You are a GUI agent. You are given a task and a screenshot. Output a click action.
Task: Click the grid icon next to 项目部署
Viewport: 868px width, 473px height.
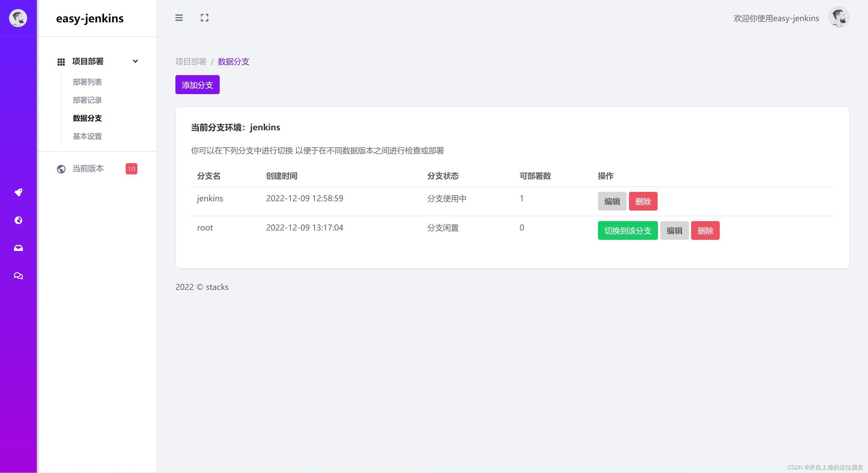click(61, 62)
